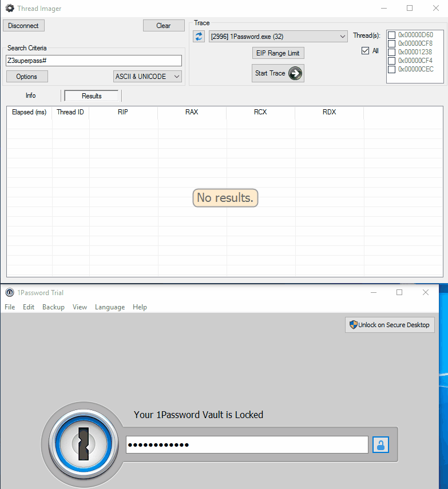
Task: Click Unlock on Secure Desktop button
Action: pos(390,325)
